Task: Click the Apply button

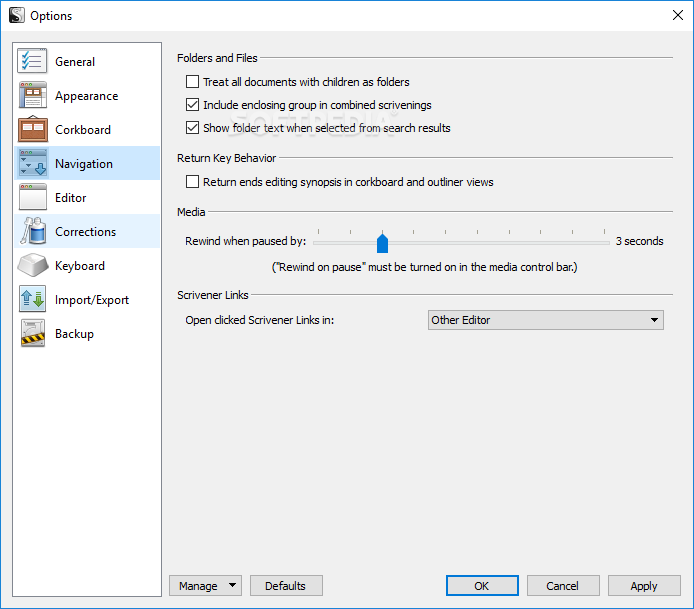Action: [x=644, y=586]
